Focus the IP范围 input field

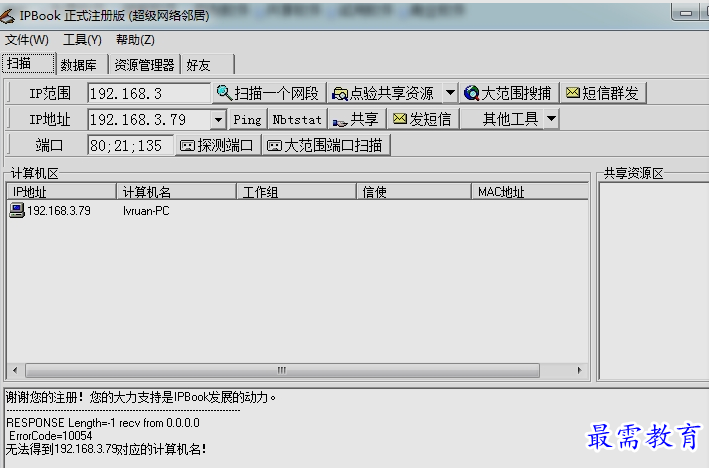coord(149,94)
